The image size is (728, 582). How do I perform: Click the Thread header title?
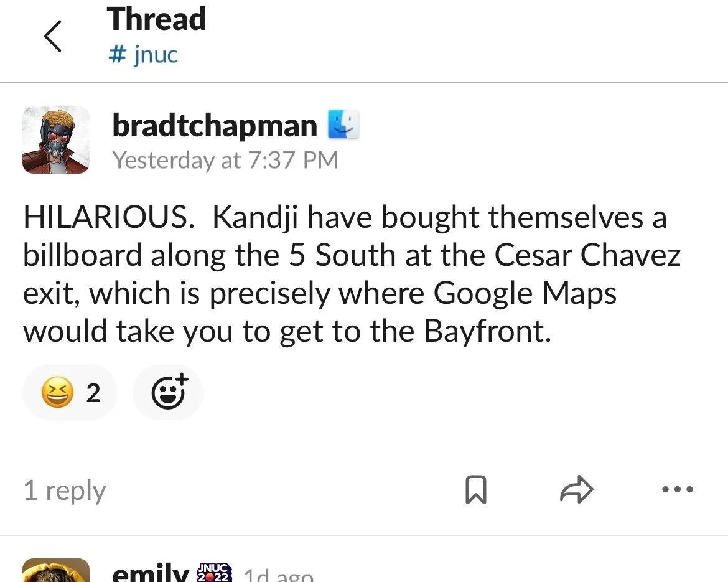[156, 19]
